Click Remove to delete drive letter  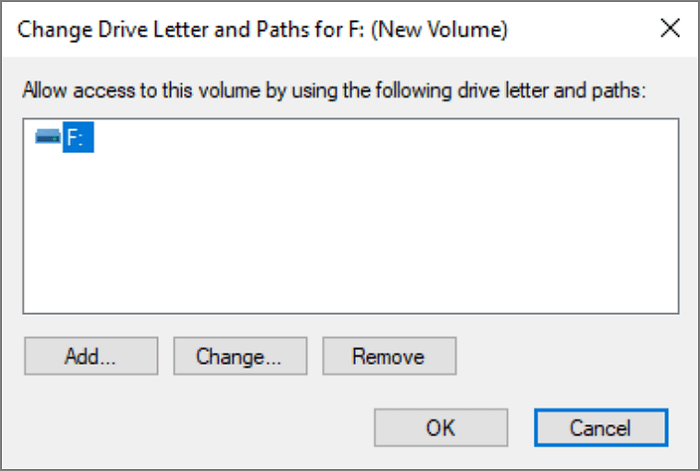point(389,356)
